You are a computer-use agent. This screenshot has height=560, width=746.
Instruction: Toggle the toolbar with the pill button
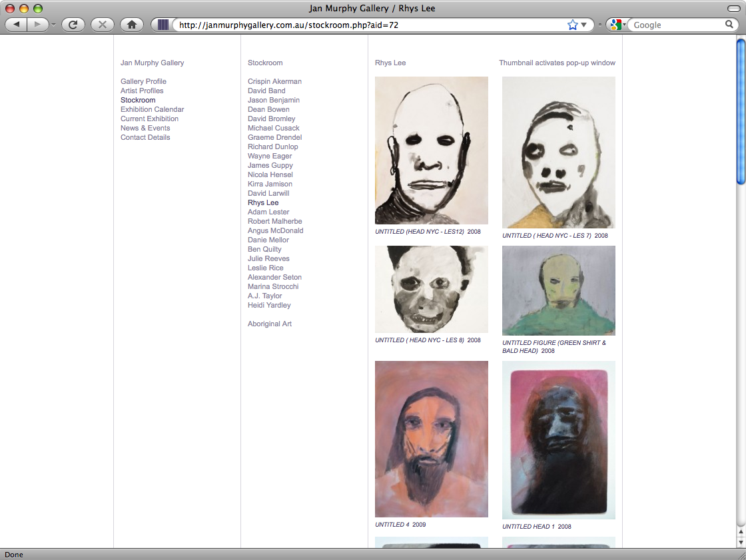tap(733, 9)
